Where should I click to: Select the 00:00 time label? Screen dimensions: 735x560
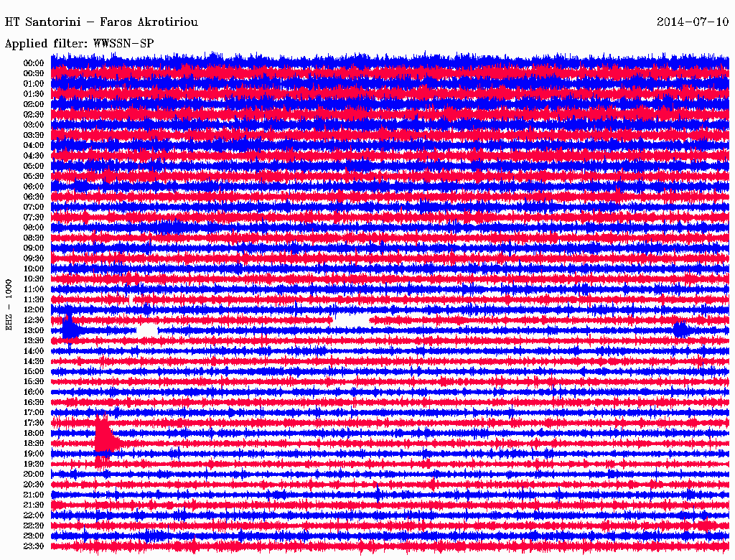[x=34, y=63]
